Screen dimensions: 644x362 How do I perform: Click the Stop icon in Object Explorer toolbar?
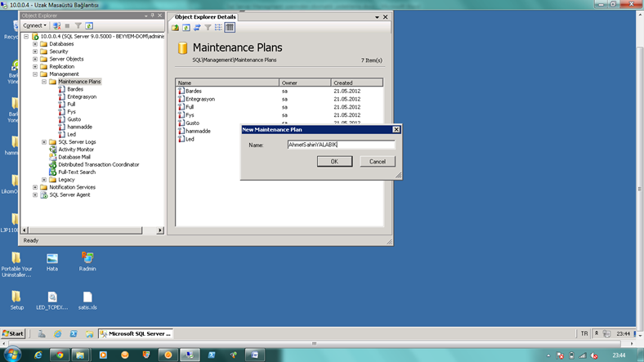tap(67, 25)
